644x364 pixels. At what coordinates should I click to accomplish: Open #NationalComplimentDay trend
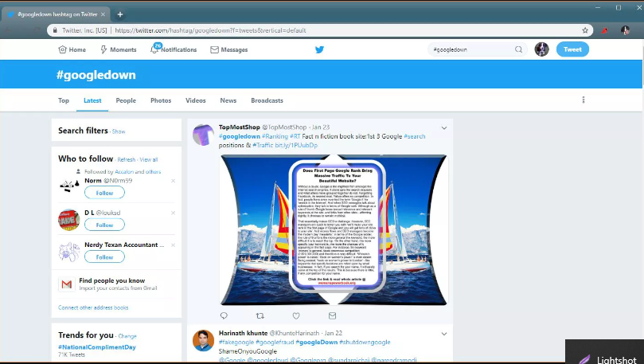tap(97, 346)
